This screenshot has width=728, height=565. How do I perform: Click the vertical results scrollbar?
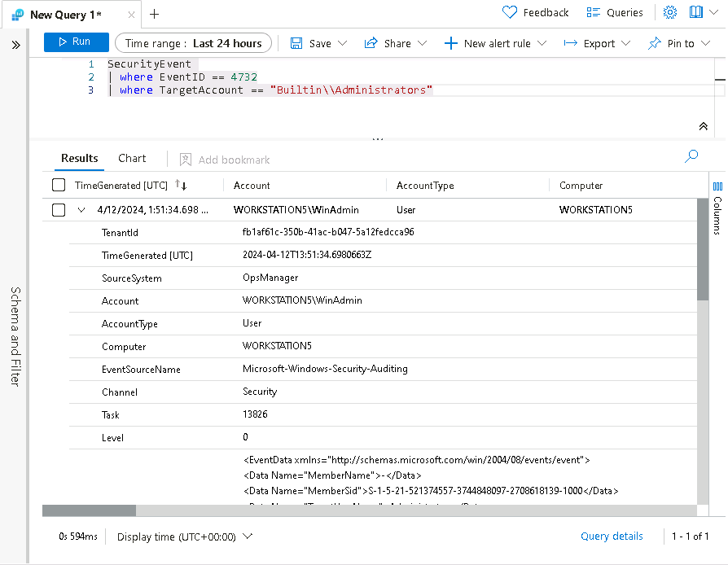tap(703, 250)
